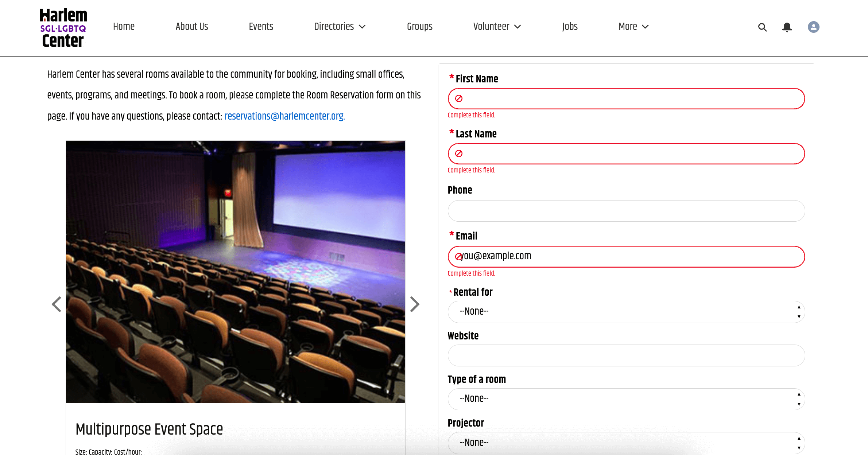Screen dimensions: 868x455
Task: Expand the Directories menu
Action: coord(340,27)
